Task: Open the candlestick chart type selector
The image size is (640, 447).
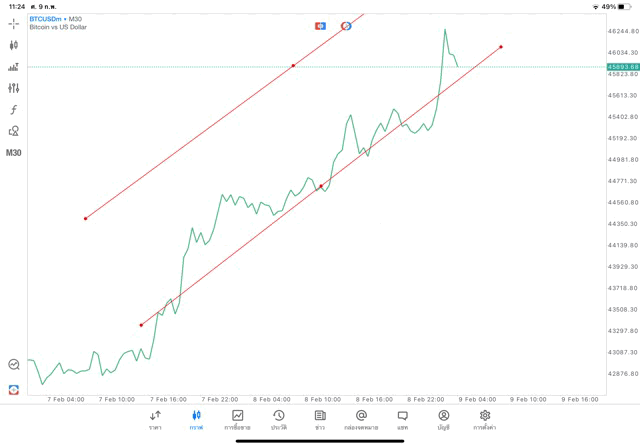Action: click(x=14, y=45)
